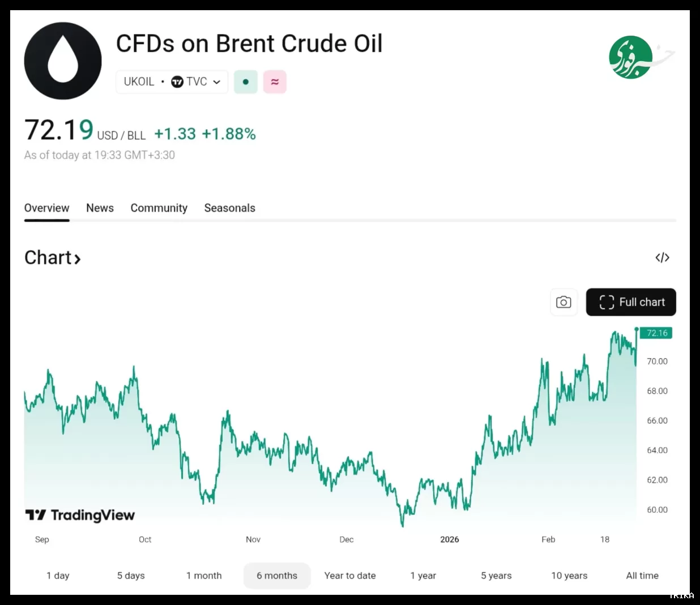The image size is (700, 605).
Task: Show the All time range
Action: 642,576
